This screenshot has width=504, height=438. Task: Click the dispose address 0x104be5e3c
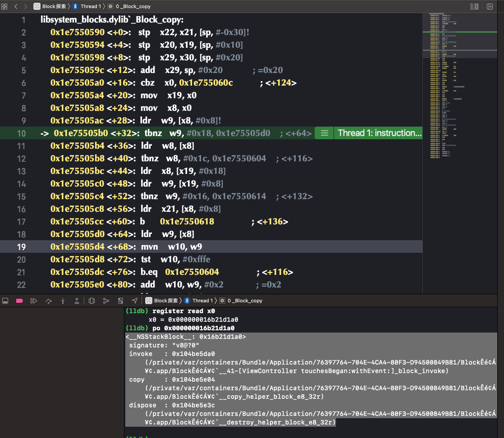point(193,405)
